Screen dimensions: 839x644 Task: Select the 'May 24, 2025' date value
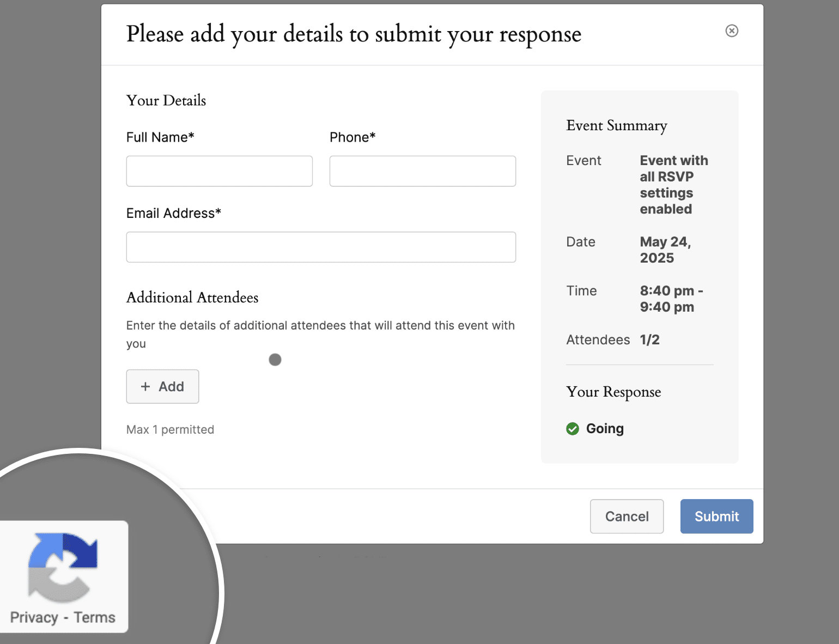click(x=665, y=250)
